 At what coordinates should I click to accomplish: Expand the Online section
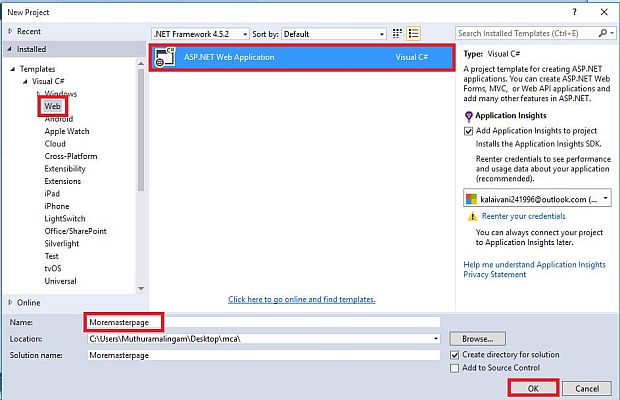(x=10, y=302)
